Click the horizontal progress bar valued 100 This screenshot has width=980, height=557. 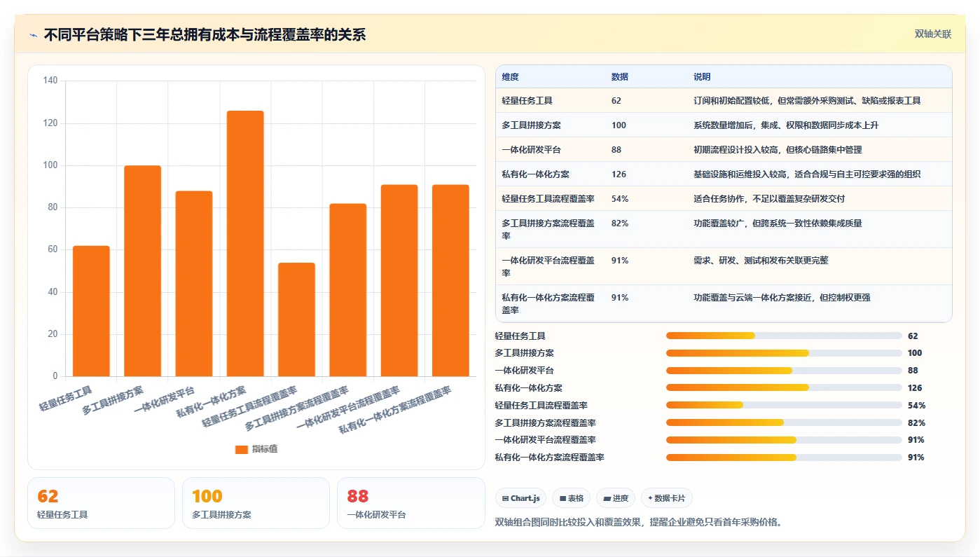[x=784, y=353]
